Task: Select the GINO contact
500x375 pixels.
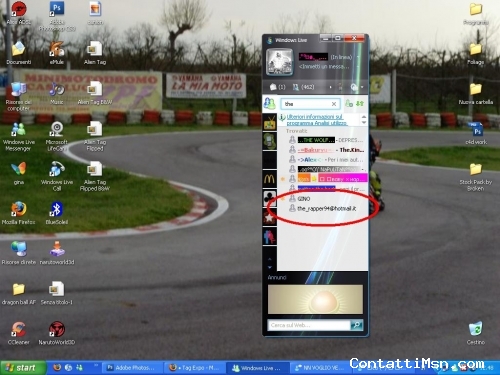Action: [304, 199]
